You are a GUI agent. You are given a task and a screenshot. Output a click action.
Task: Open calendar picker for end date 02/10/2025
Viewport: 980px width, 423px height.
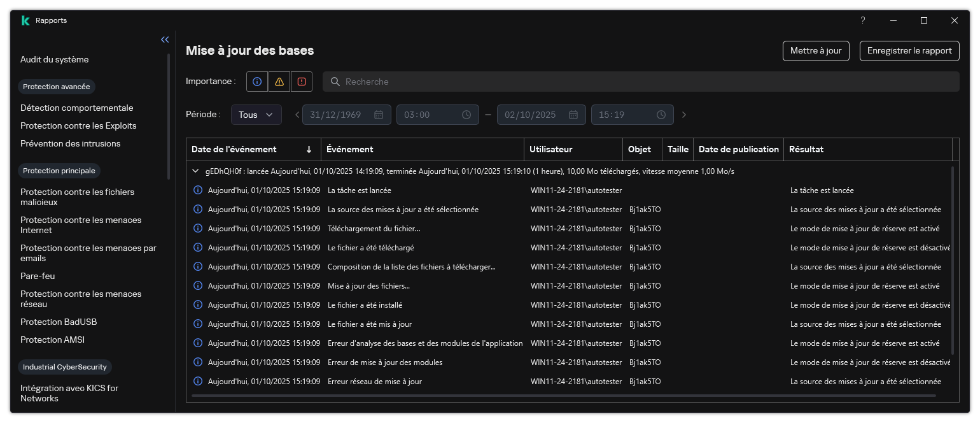tap(573, 115)
